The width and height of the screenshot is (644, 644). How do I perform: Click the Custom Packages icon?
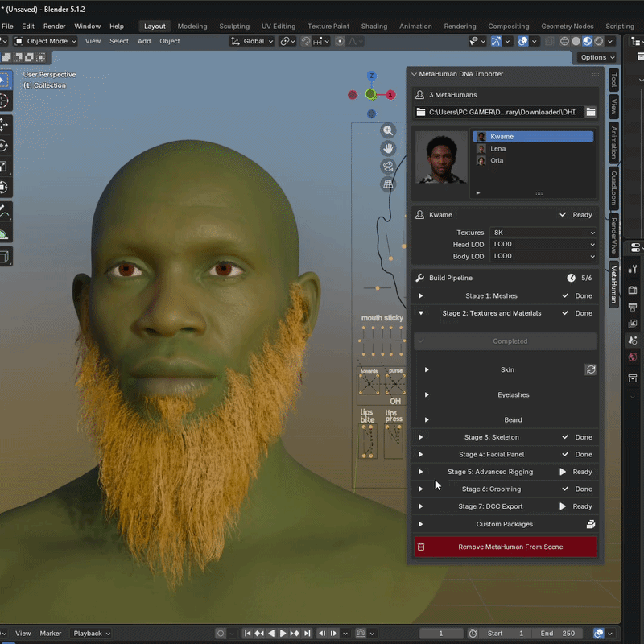coord(591,524)
